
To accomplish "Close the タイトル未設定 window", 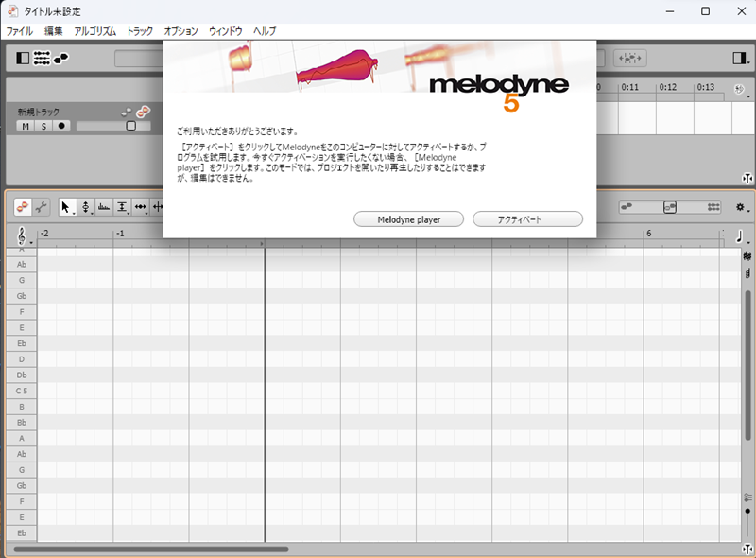I will click(x=742, y=11).
